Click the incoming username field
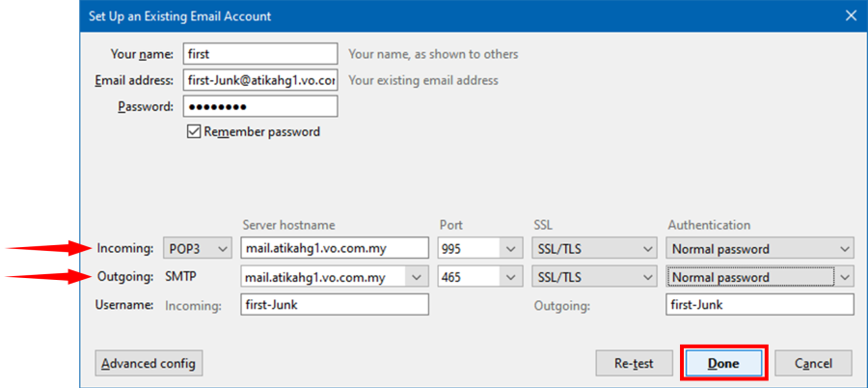The width and height of the screenshot is (868, 388). click(x=334, y=305)
